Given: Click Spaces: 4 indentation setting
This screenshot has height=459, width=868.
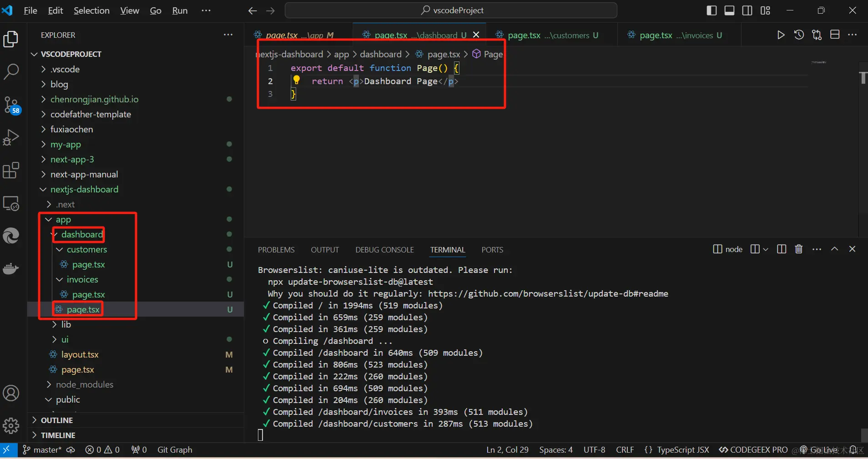Looking at the screenshot, I should (556, 450).
